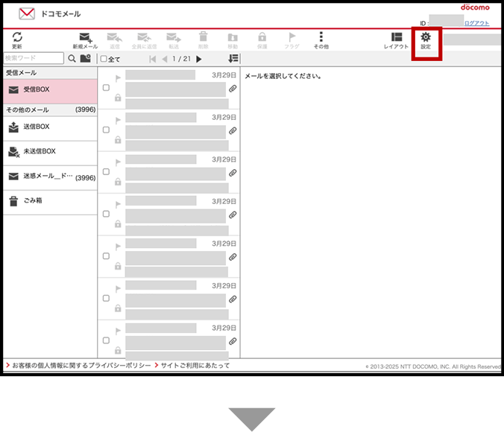Click the docomo logo at top right

475,7
